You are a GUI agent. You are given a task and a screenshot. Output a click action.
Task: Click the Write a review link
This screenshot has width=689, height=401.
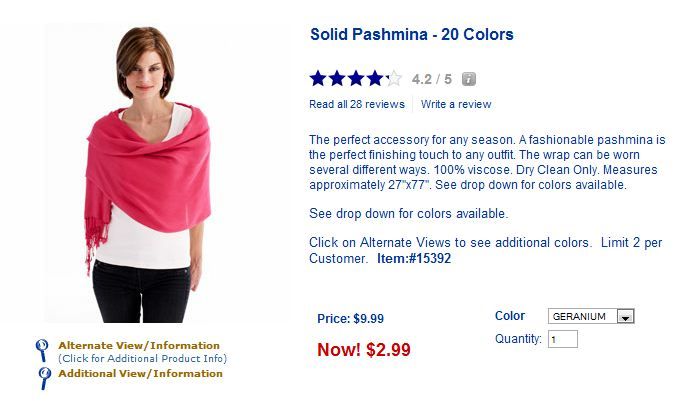pyautogui.click(x=456, y=104)
